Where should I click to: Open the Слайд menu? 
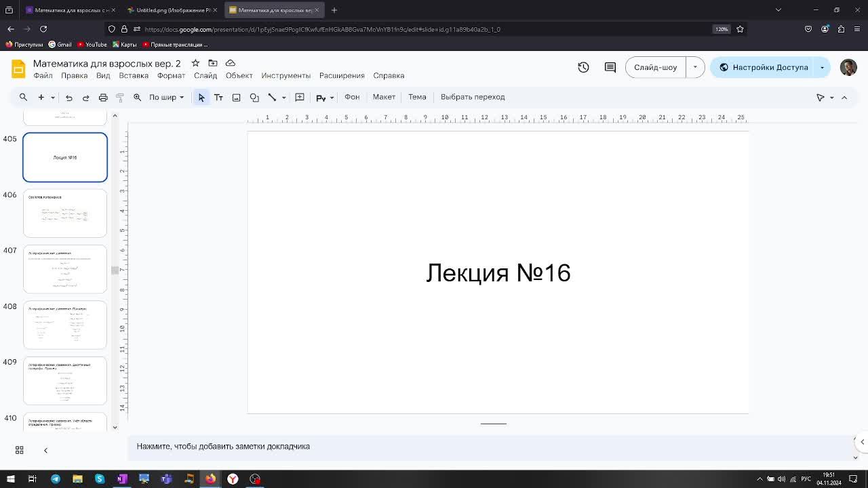205,75
